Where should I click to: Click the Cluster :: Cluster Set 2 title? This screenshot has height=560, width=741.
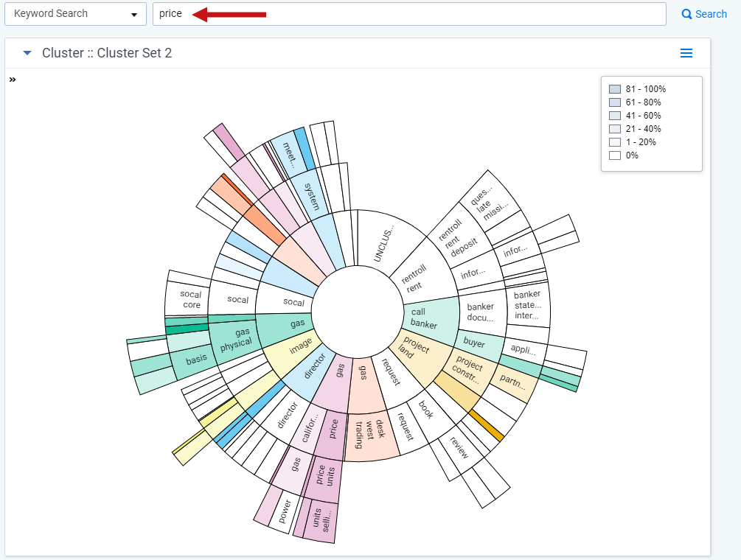(x=107, y=53)
